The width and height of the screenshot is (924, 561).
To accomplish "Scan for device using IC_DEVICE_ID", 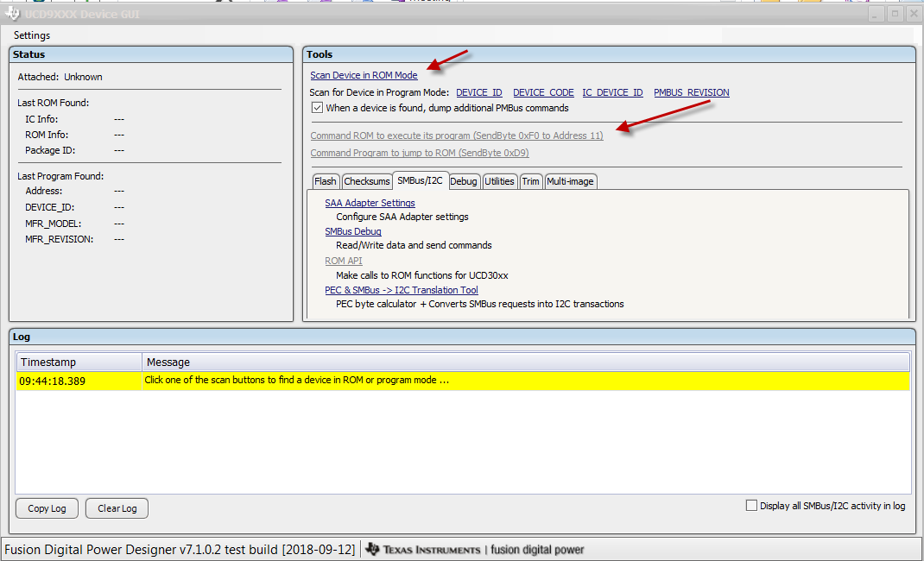I will (x=612, y=92).
